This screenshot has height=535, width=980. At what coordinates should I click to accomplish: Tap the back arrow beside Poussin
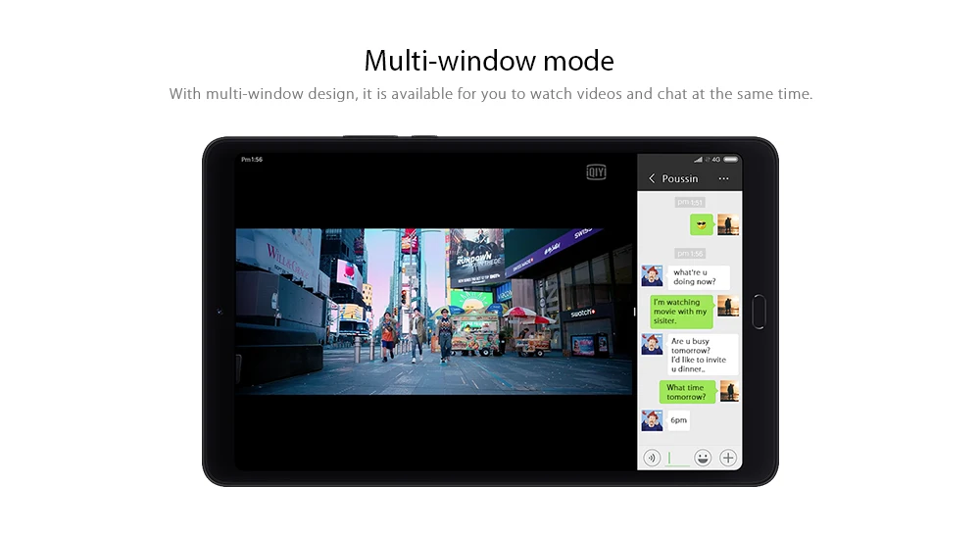click(652, 178)
